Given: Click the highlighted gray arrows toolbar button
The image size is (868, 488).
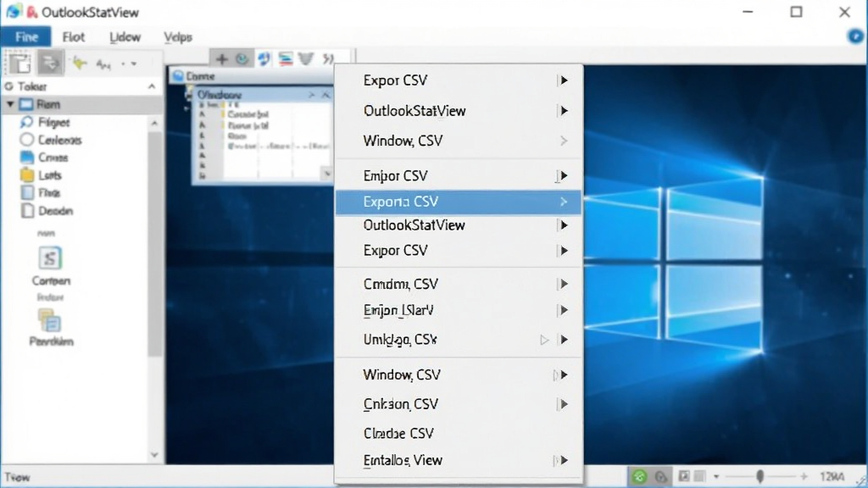Looking at the screenshot, I should [x=50, y=63].
